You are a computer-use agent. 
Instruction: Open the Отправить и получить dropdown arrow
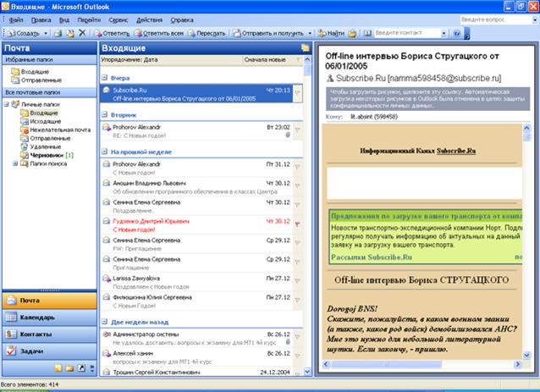coord(310,33)
